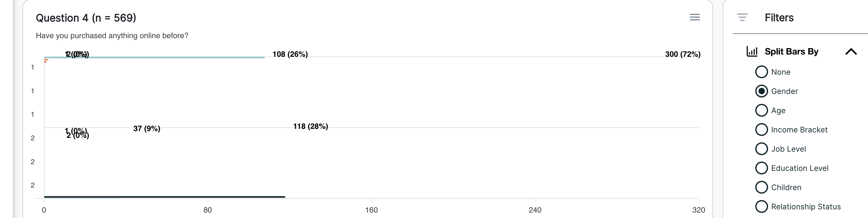Click the Question 4 title heading
Image resolution: width=868 pixels, height=218 pixels.
pyautogui.click(x=86, y=18)
